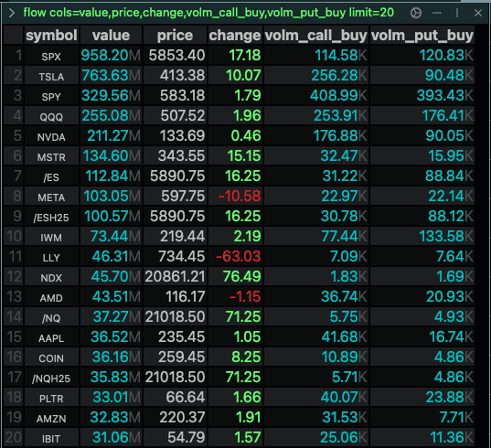Select row number 1 in the table
The height and width of the screenshot is (448, 491).
coord(14,56)
